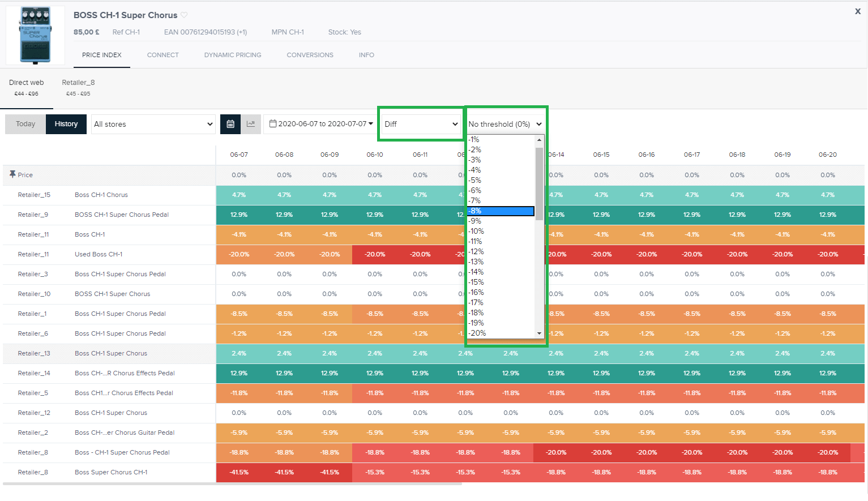Click the pin icon next to Price
This screenshot has height=501, width=868.
tap(12, 174)
